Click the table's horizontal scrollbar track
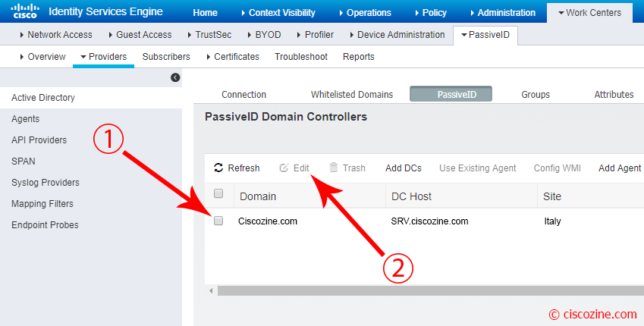The width and height of the screenshot is (644, 326). coord(430,290)
